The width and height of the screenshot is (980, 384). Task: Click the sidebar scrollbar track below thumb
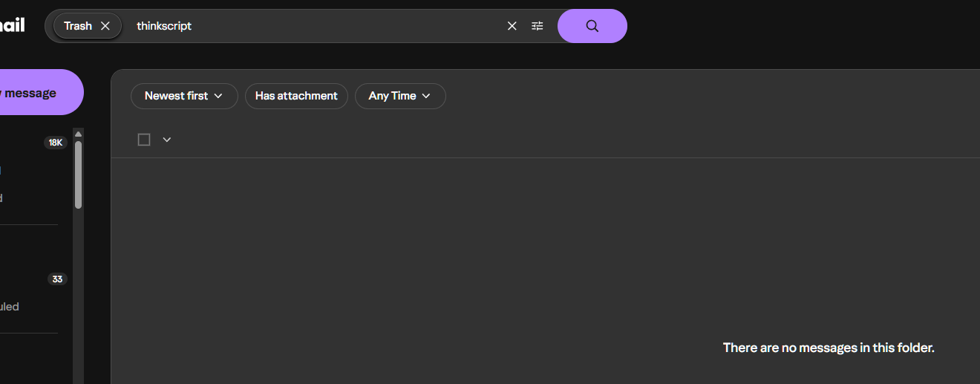[78, 297]
